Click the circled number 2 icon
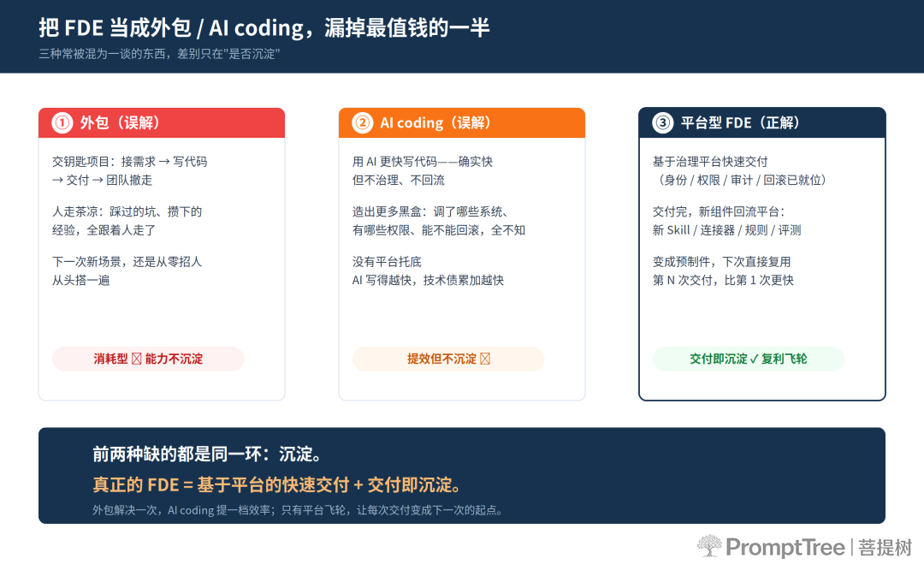The width and height of the screenshot is (924, 570). pos(363,122)
